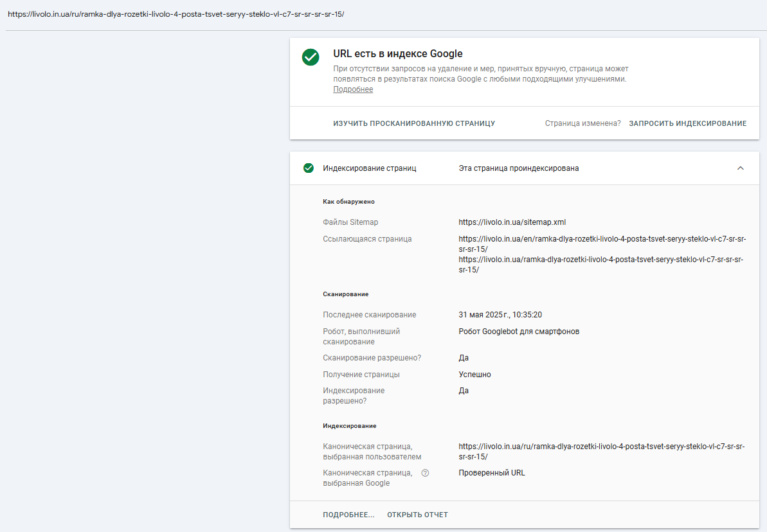Screen dimensions: 767x532
Task: Collapse the Индексирование страниц section chevron
Action: click(x=741, y=168)
